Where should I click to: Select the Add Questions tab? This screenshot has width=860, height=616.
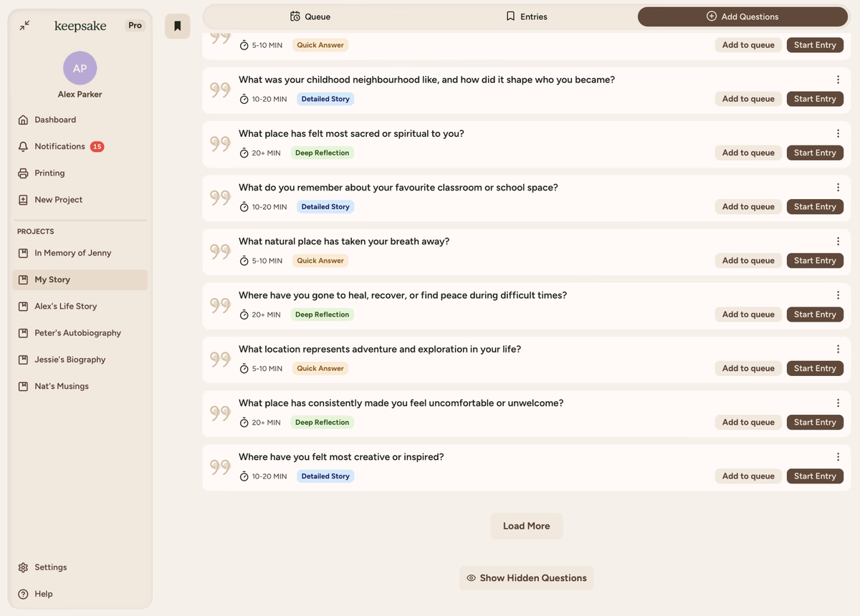click(742, 16)
